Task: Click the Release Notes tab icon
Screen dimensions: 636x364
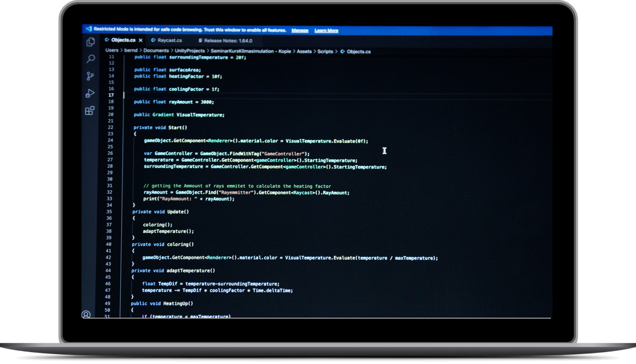Action: [200, 41]
